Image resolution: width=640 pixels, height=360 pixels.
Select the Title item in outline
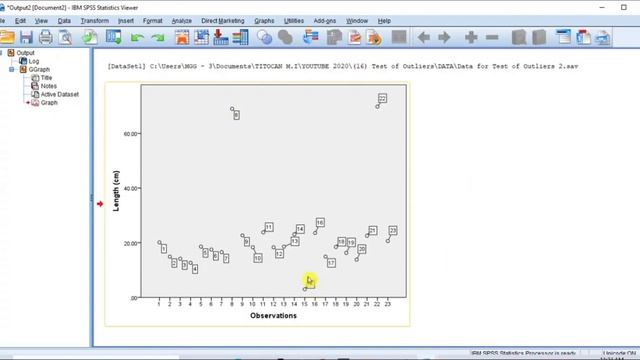point(46,78)
